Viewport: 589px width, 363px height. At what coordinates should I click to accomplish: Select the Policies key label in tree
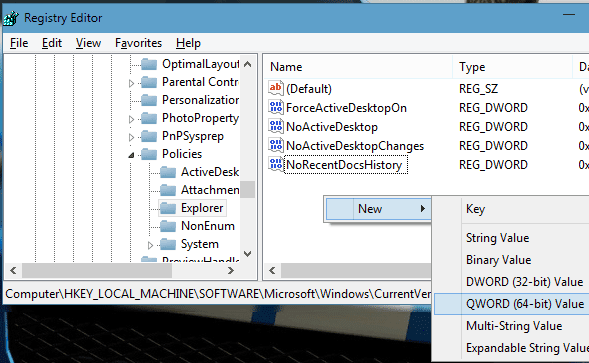pos(182,154)
